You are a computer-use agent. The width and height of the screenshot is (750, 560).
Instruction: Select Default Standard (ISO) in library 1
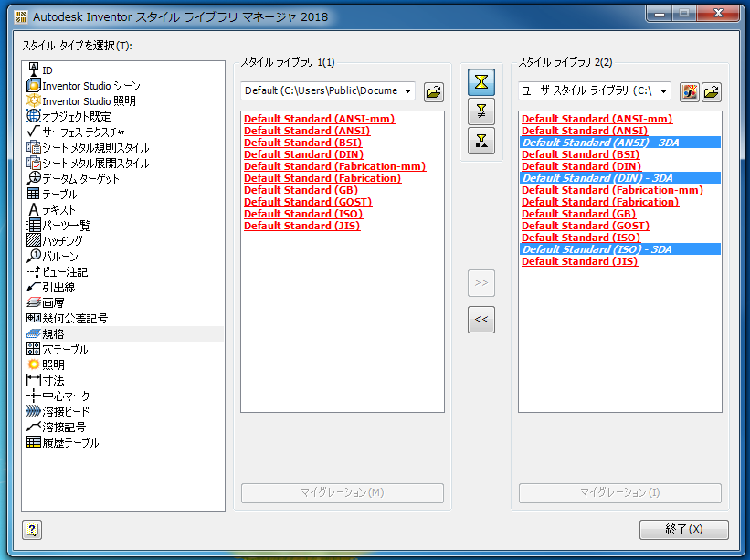[x=303, y=214]
